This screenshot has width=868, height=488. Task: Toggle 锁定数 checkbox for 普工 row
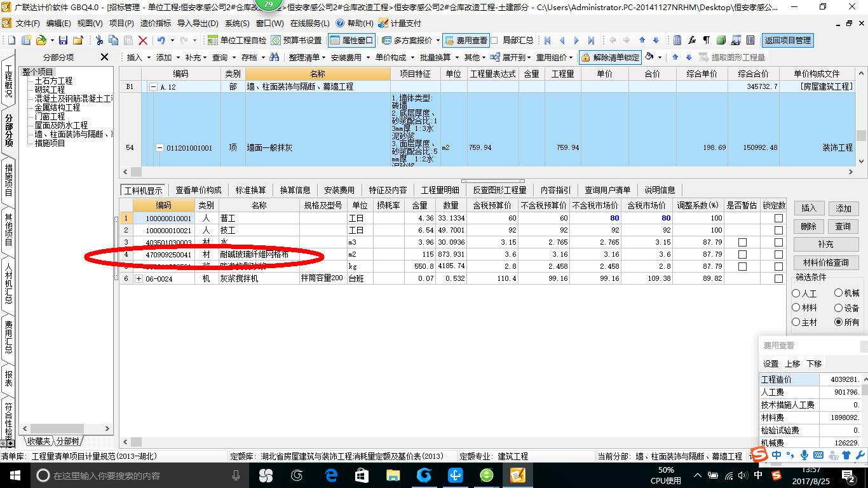(x=778, y=218)
